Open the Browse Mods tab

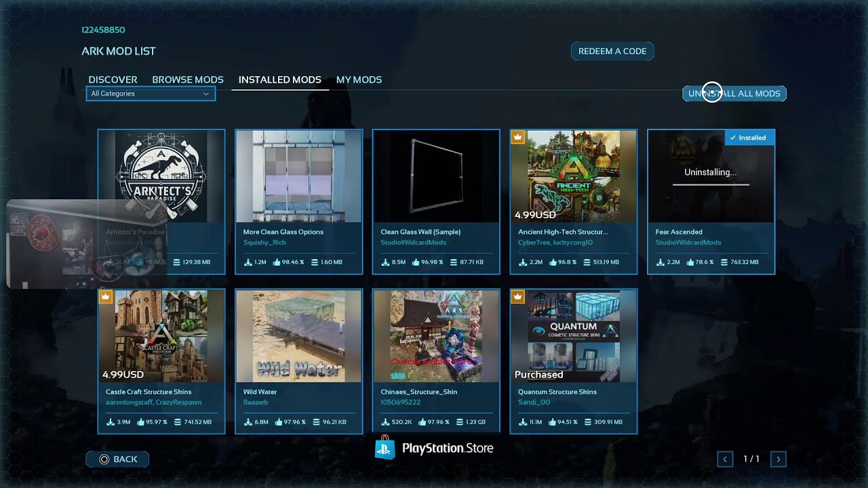click(x=188, y=79)
